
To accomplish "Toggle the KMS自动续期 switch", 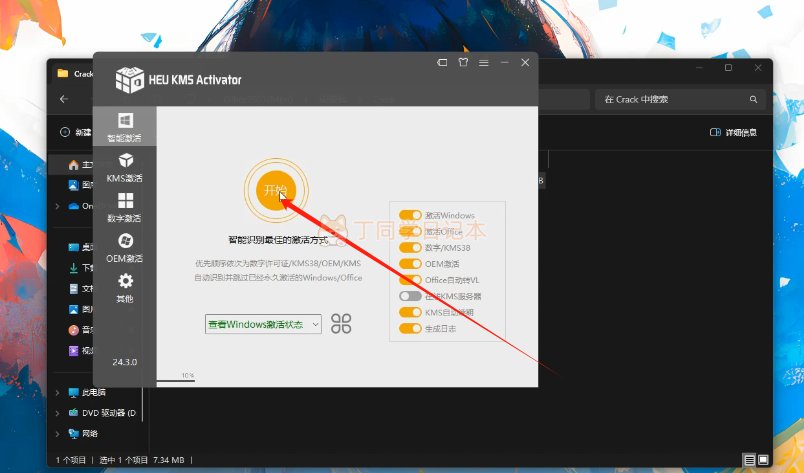I will (x=410, y=312).
